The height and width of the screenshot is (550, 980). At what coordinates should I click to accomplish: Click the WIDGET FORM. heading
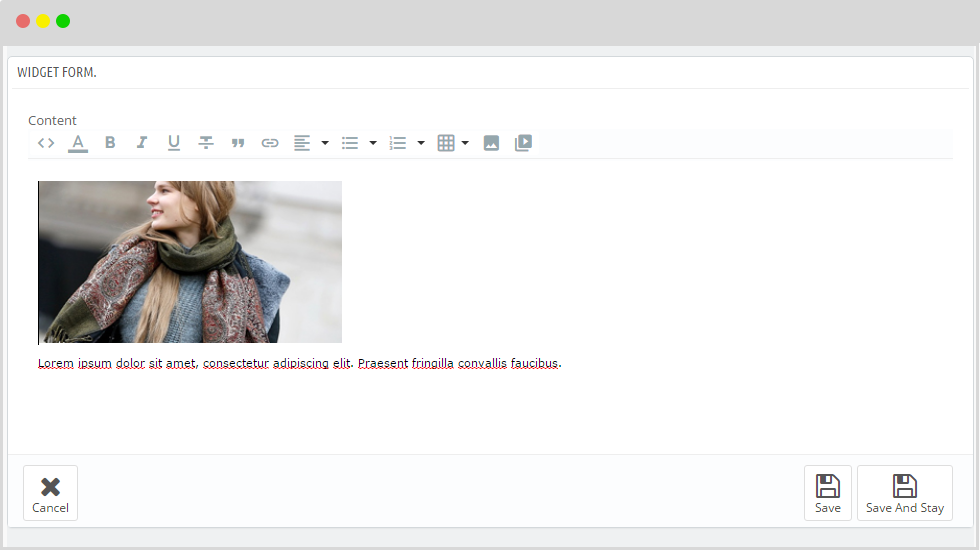tap(57, 72)
